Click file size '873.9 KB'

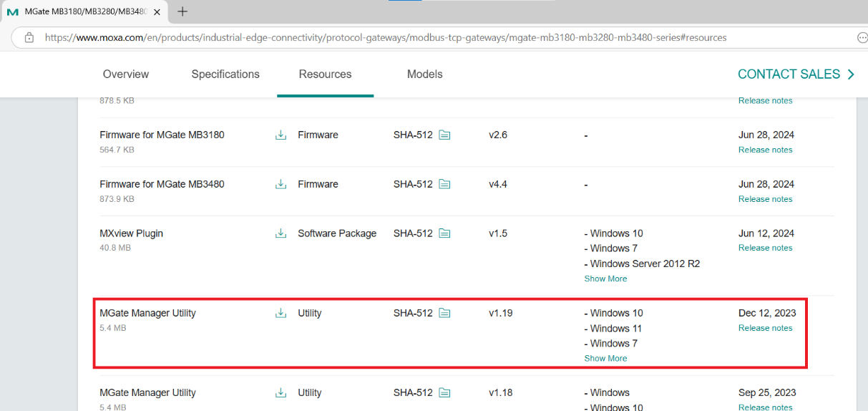pos(117,199)
